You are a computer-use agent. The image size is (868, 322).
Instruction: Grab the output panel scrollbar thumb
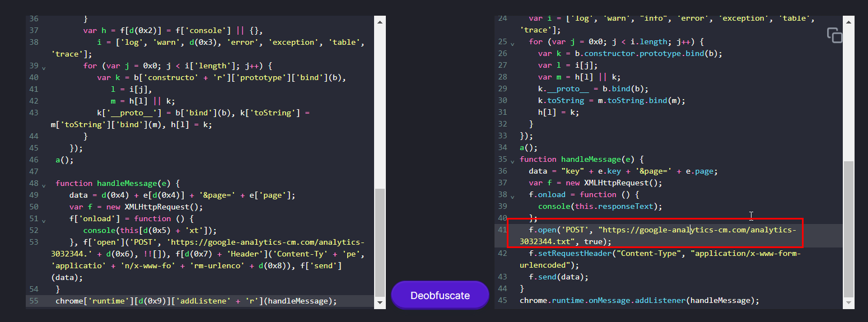849,228
